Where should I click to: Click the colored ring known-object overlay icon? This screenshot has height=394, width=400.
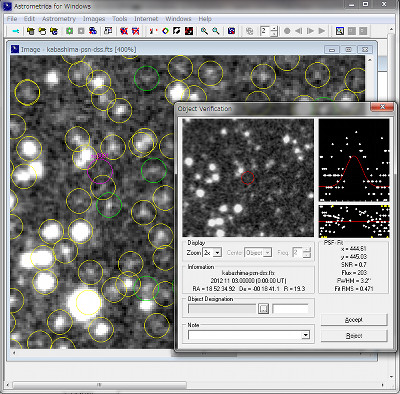pos(165,31)
